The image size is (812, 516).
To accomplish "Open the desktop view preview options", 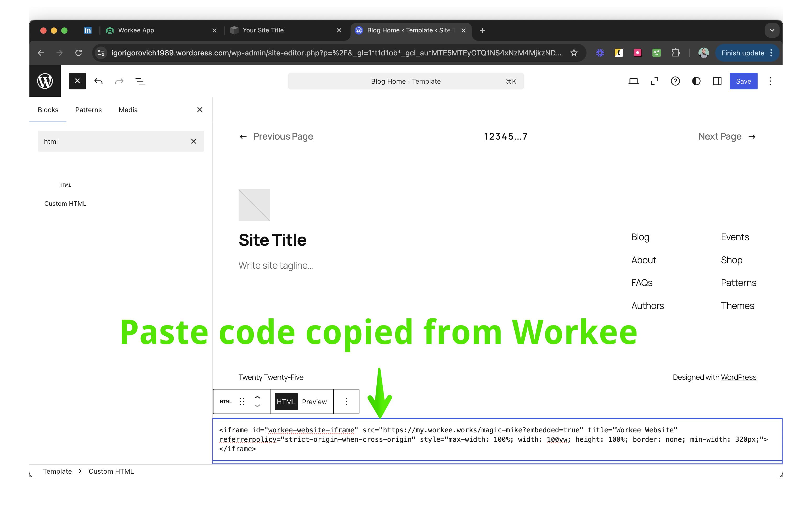I will click(x=633, y=81).
